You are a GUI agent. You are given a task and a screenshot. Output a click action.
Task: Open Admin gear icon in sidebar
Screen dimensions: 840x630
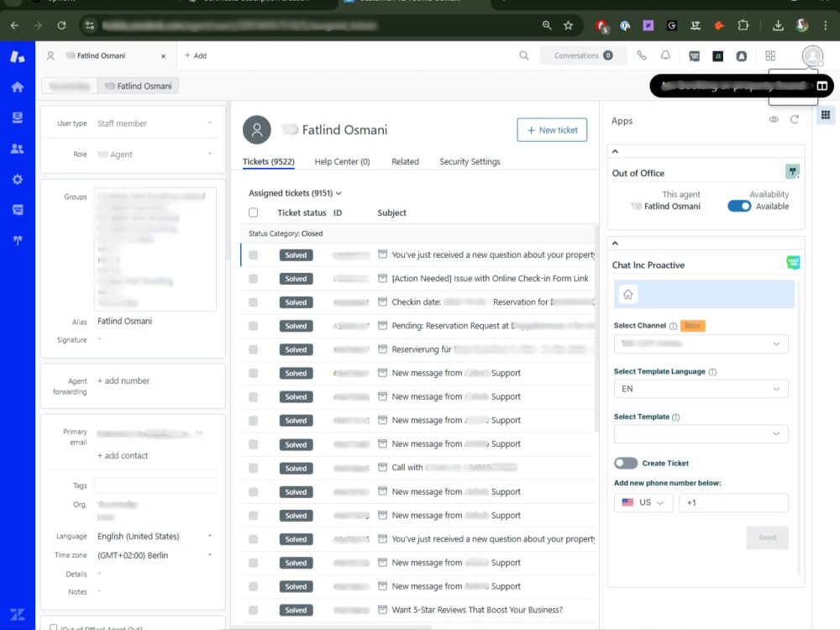[x=17, y=180]
